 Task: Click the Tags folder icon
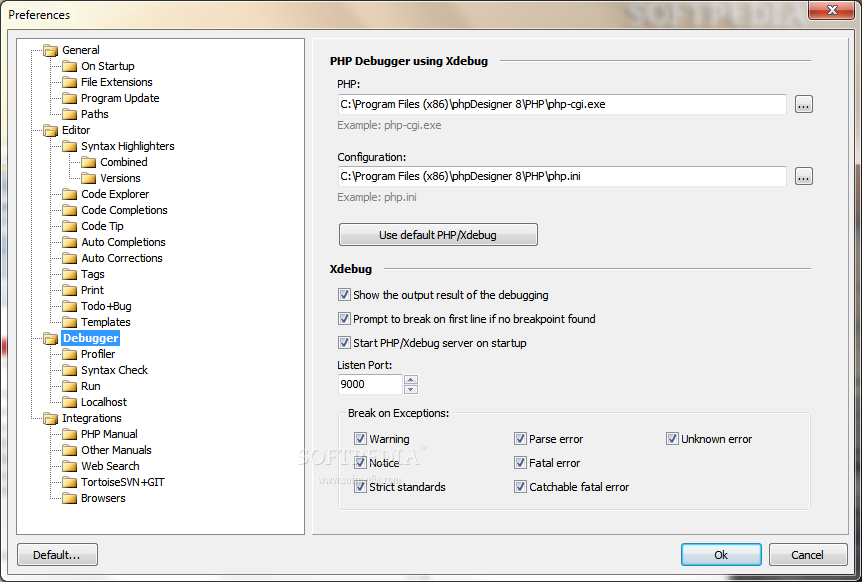click(x=69, y=274)
